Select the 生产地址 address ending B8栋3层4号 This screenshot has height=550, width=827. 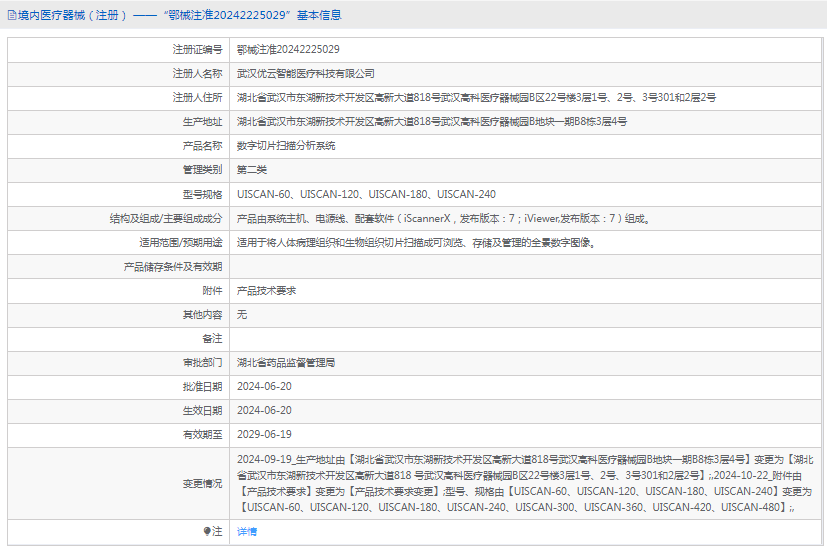click(432, 122)
